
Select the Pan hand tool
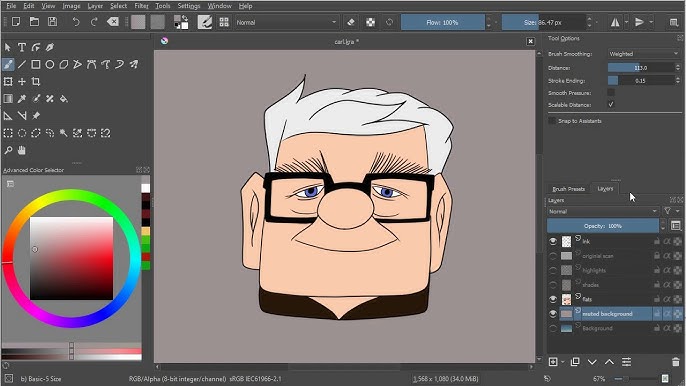coord(21,151)
